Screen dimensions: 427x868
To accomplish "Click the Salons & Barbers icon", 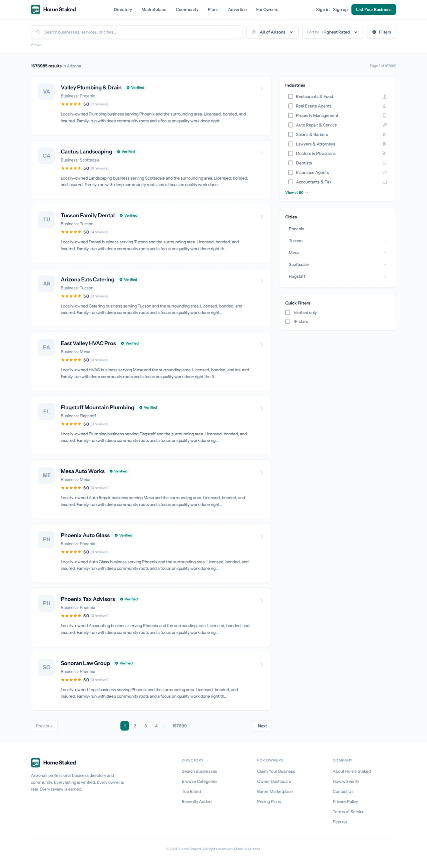I will pos(384,135).
